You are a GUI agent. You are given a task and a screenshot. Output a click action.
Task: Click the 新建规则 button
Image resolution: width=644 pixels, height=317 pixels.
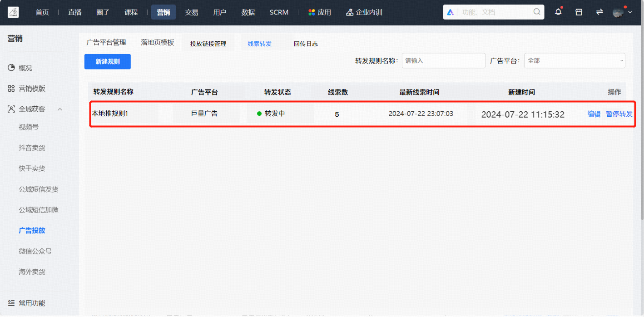pos(108,62)
